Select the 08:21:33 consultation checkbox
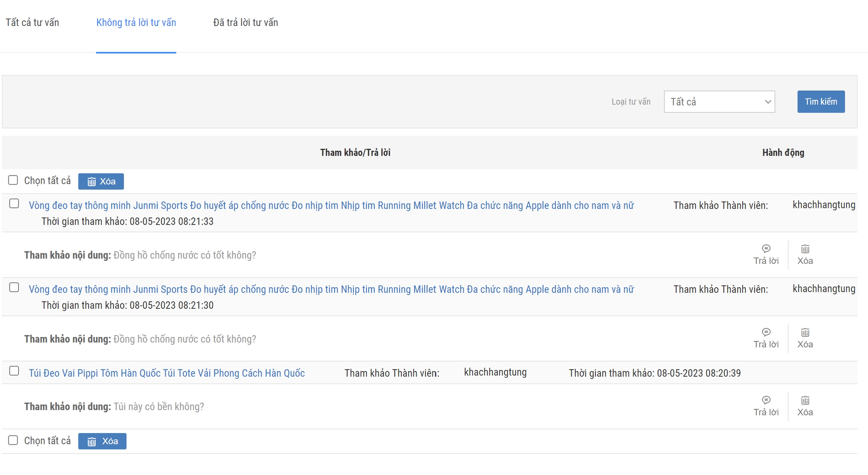This screenshot has height=475, width=868. click(x=14, y=204)
